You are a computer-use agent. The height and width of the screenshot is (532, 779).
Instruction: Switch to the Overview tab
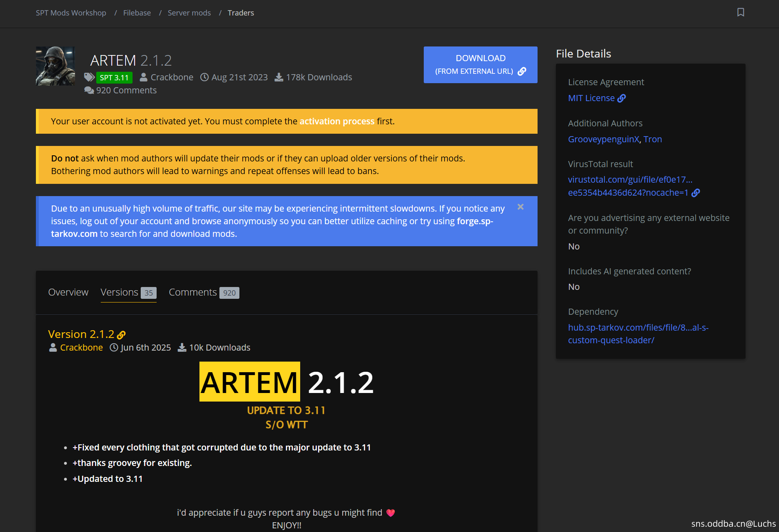(x=68, y=292)
